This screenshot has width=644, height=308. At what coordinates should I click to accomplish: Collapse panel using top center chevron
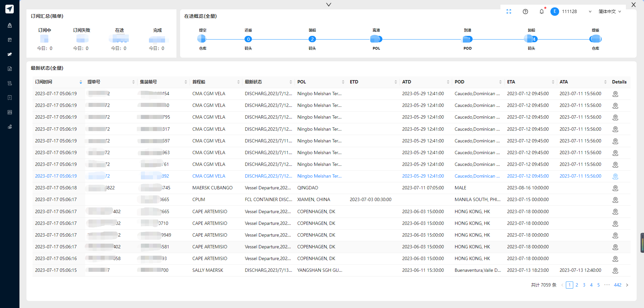pyautogui.click(x=329, y=5)
